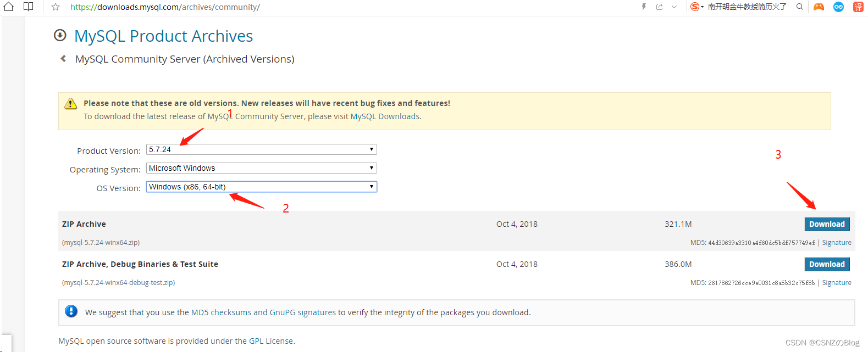Image resolution: width=868 pixels, height=352 pixels.
Task: Click the lightning bolt speed-mode icon
Action: coord(644,7)
